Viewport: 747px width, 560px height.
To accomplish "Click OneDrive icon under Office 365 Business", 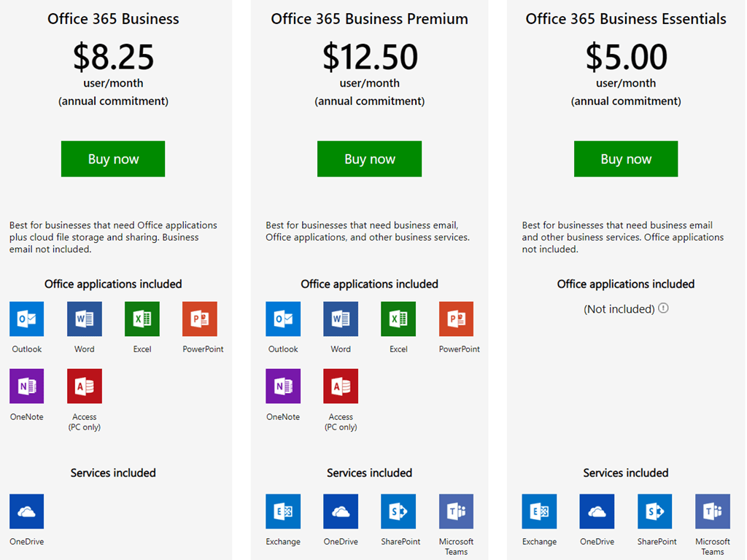I will coord(27,512).
